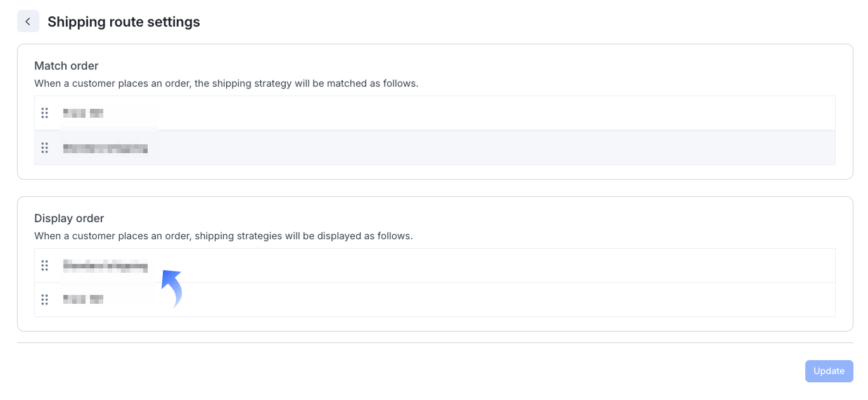Select the shorter strategy name in Match order
This screenshot has width=868, height=400.
click(83, 113)
